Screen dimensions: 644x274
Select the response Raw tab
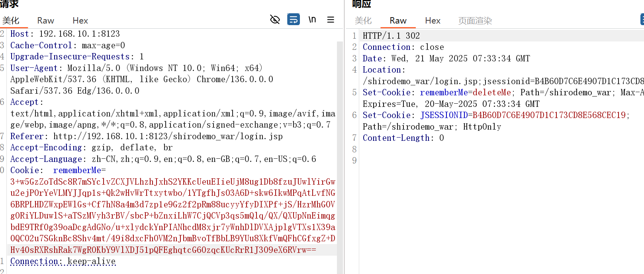(x=398, y=21)
